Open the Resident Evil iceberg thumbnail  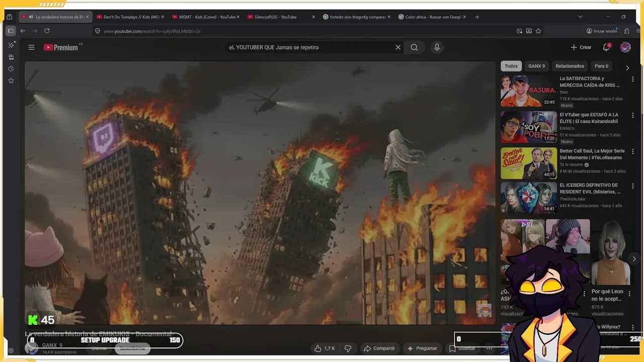tap(529, 198)
